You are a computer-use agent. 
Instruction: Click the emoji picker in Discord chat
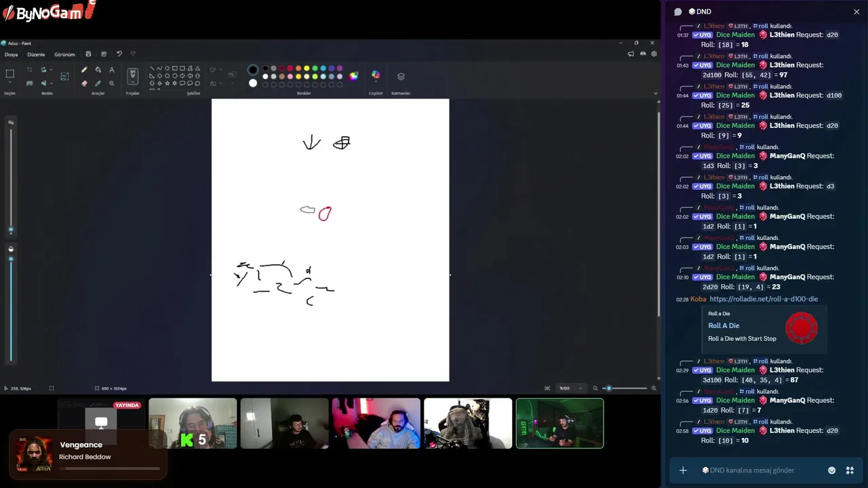pos(831,470)
